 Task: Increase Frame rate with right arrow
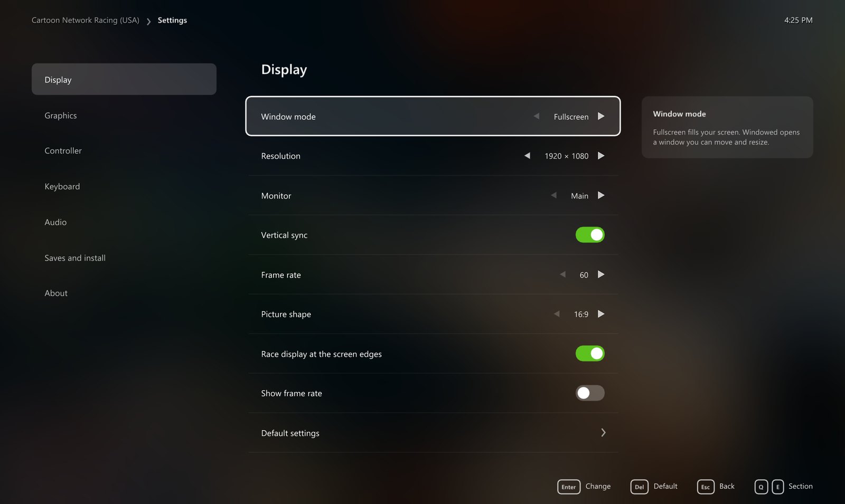pos(601,274)
